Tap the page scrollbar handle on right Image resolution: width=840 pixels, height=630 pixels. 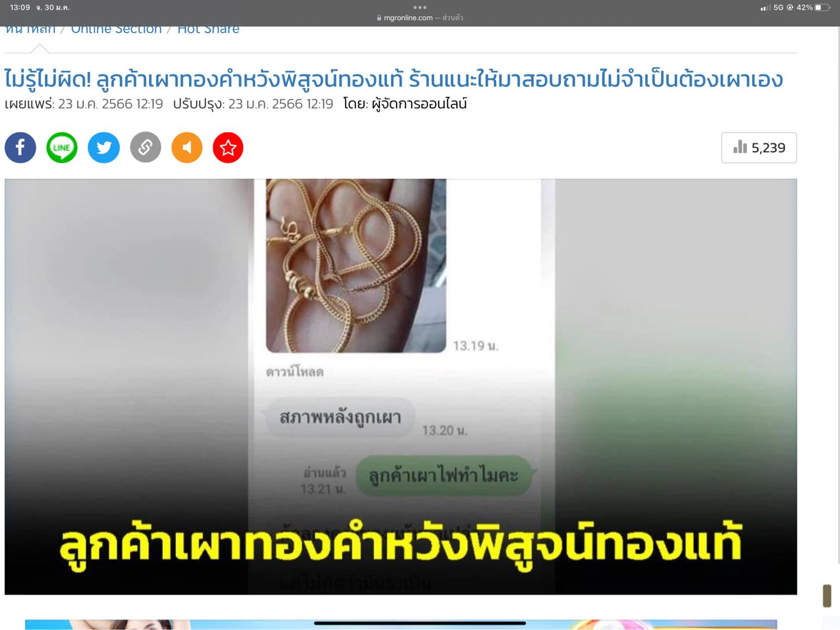827,595
